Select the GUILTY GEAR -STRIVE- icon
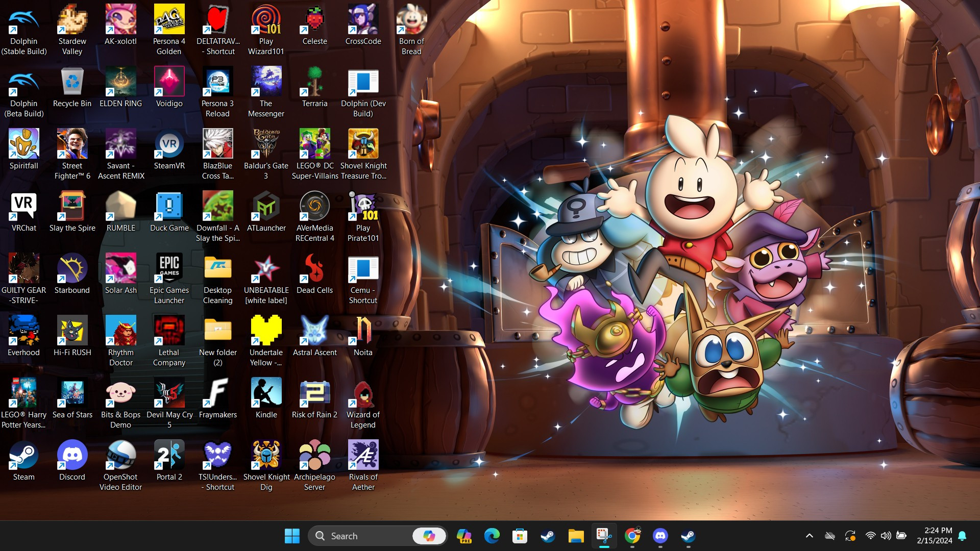Screen dimensions: 980x551 [x=23, y=279]
